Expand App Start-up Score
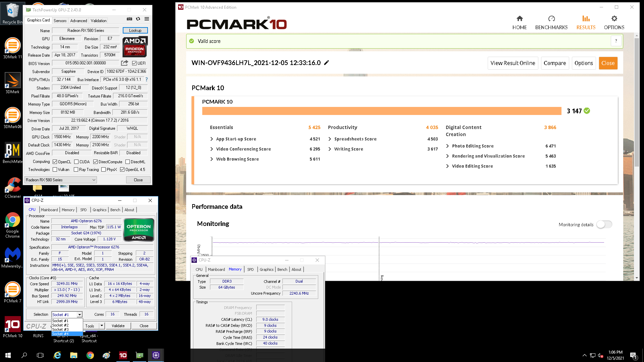 point(212,139)
